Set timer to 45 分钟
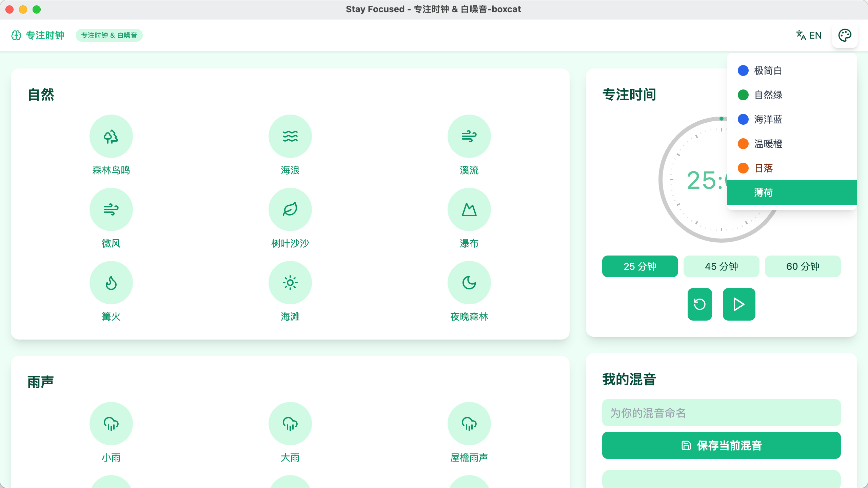The width and height of the screenshot is (868, 488). tap(721, 266)
